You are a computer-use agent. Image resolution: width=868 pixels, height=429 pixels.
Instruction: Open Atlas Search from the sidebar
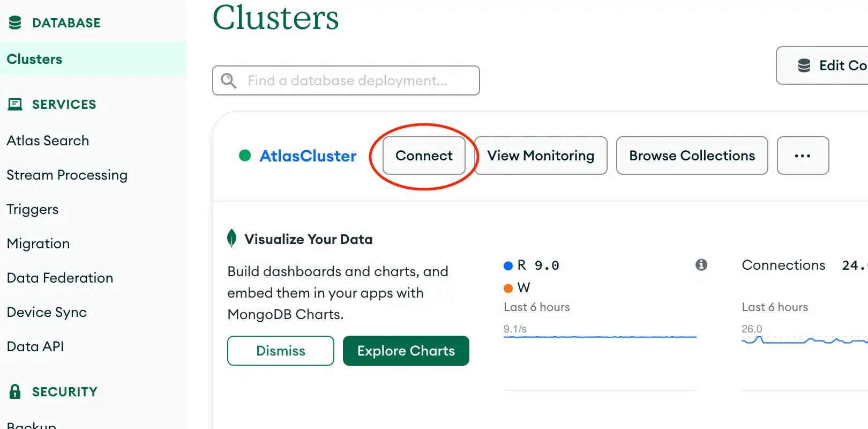pyautogui.click(x=48, y=140)
